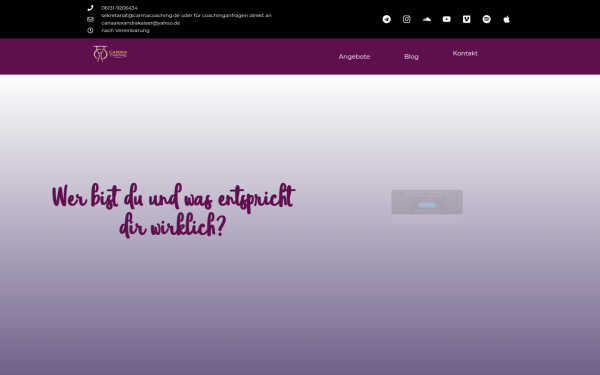The height and width of the screenshot is (375, 600).
Task: Visit the YouTube channel icon
Action: [447, 19]
